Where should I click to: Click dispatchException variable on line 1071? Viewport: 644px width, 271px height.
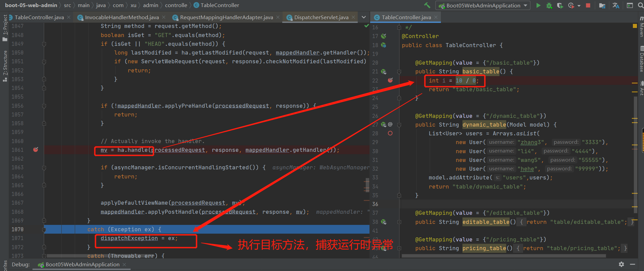129,238
